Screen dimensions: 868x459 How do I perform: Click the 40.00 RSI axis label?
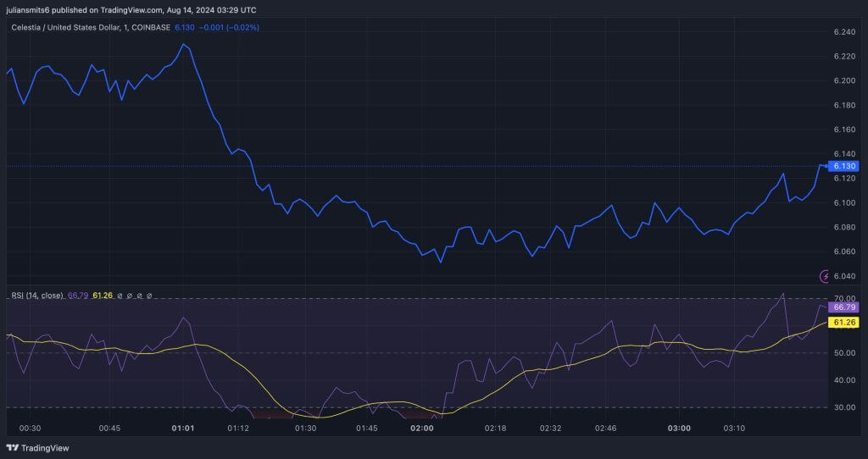coord(847,380)
